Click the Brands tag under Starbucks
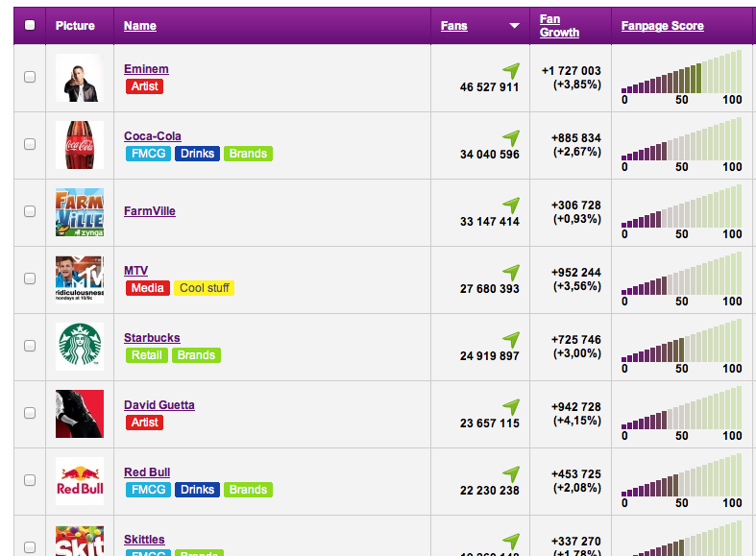Screen dimensions: 756x556 coord(196,355)
